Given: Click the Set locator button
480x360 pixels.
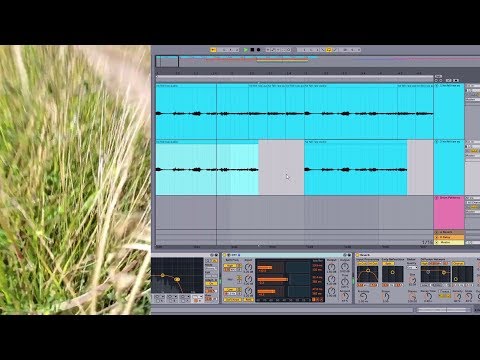Looking at the screenshot, I should point(438,76).
